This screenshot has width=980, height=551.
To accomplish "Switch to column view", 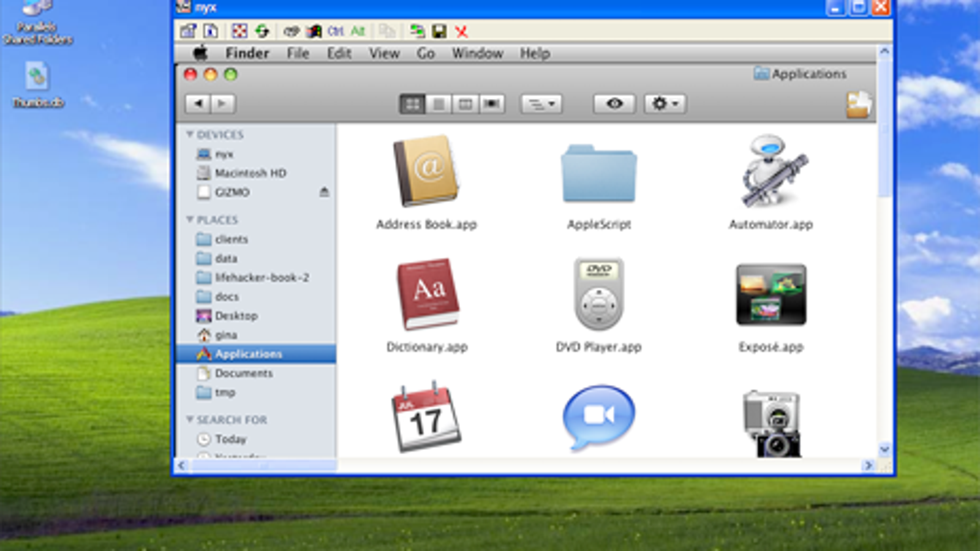I will 465,104.
